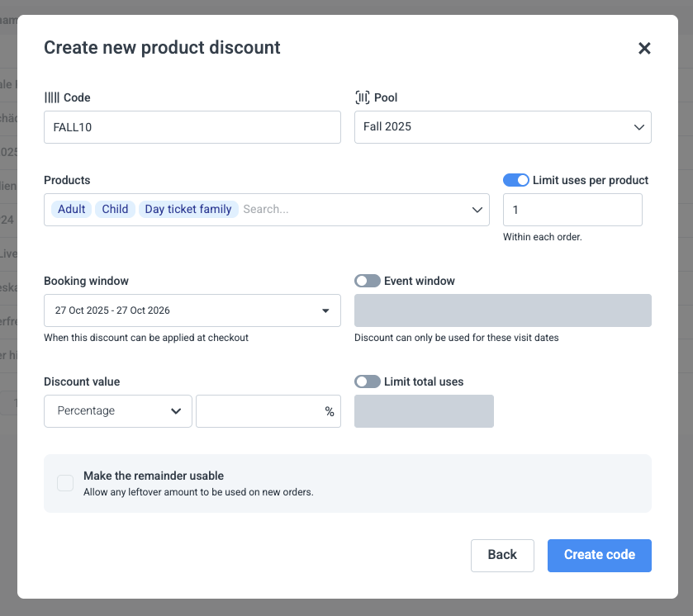Disable Limit uses per product toggle
Viewport: 693px width, 616px height.
pos(515,180)
